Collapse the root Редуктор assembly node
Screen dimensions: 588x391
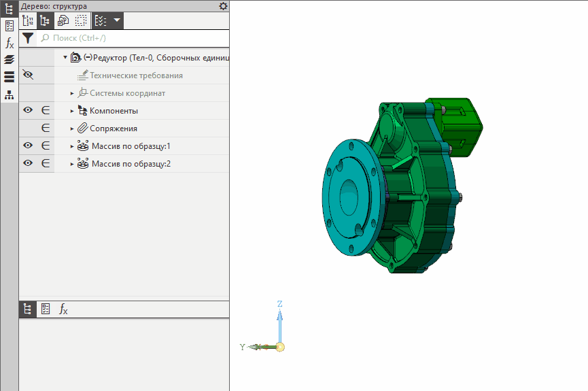(x=65, y=58)
